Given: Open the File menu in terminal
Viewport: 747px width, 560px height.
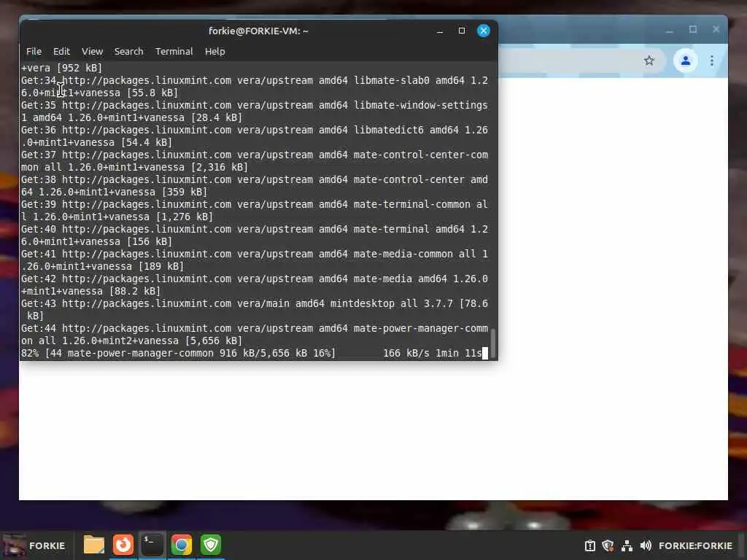Looking at the screenshot, I should (34, 52).
